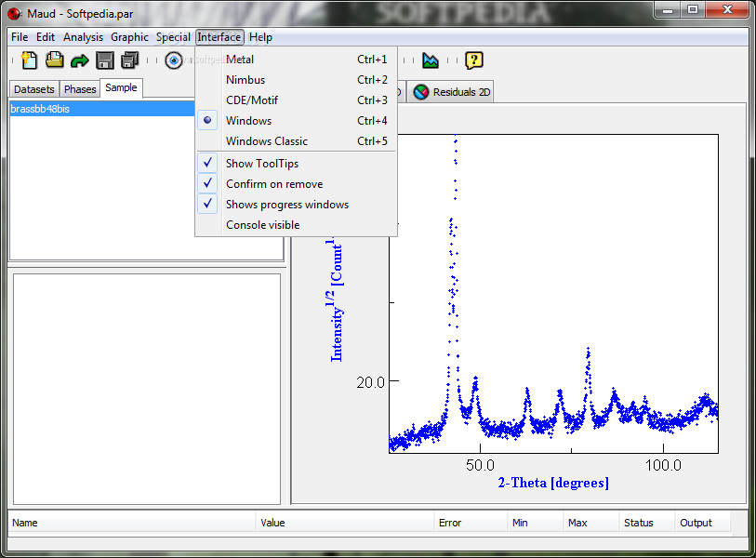Click the 100.0 x-axis tick label
The height and width of the screenshot is (558, 756).
(x=663, y=465)
